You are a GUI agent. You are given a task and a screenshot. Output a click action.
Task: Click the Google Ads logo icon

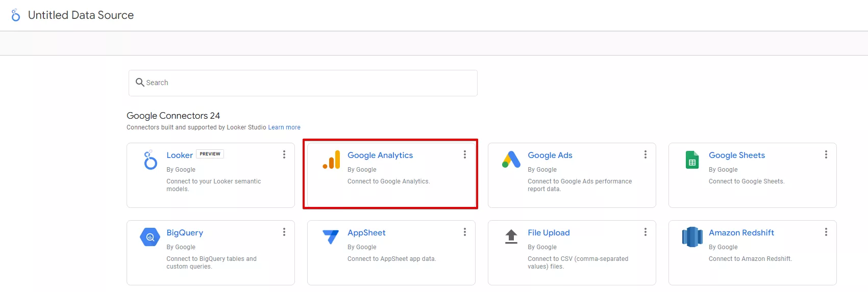511,160
